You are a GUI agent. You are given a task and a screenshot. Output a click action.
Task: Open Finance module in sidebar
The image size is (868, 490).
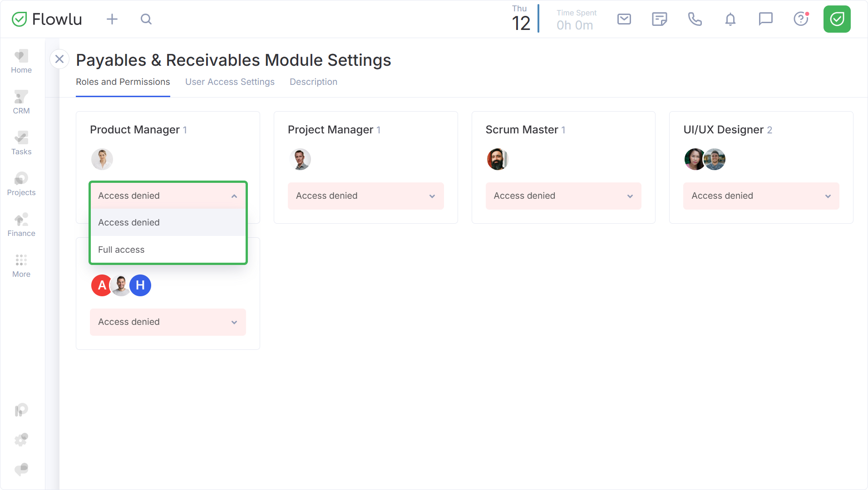[x=21, y=225]
